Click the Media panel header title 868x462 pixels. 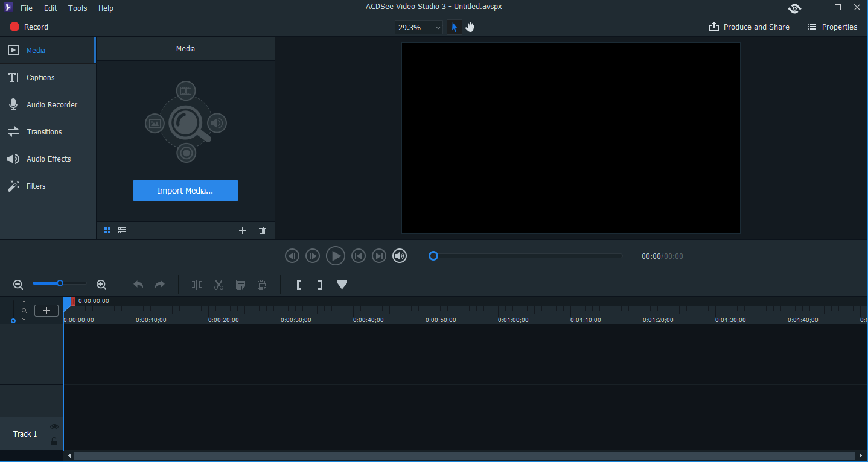click(x=185, y=48)
